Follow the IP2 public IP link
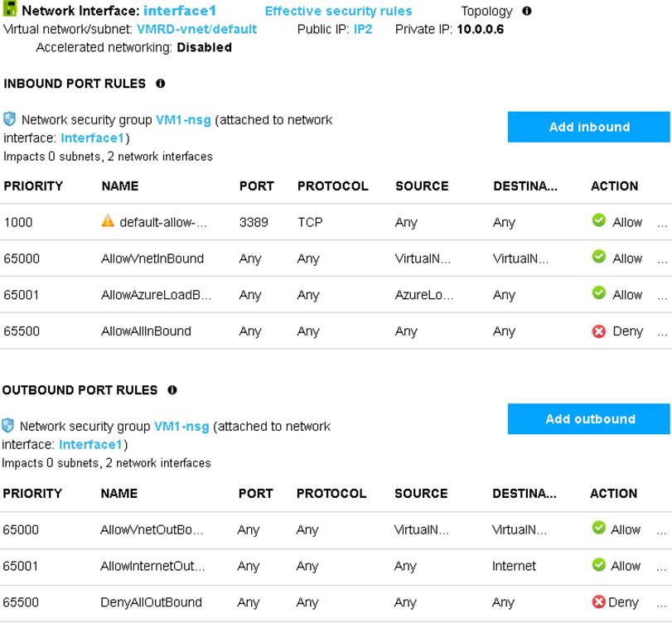Image resolution: width=672 pixels, height=623 pixels. 363,29
